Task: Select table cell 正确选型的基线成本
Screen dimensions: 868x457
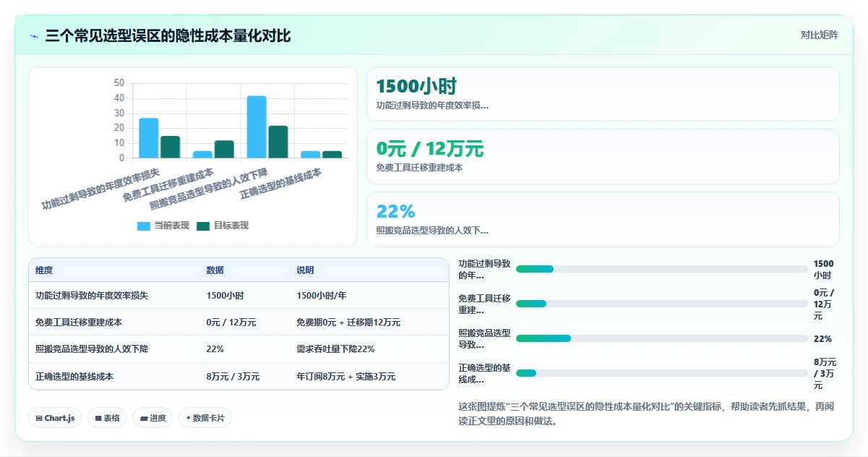Action: pos(74,377)
